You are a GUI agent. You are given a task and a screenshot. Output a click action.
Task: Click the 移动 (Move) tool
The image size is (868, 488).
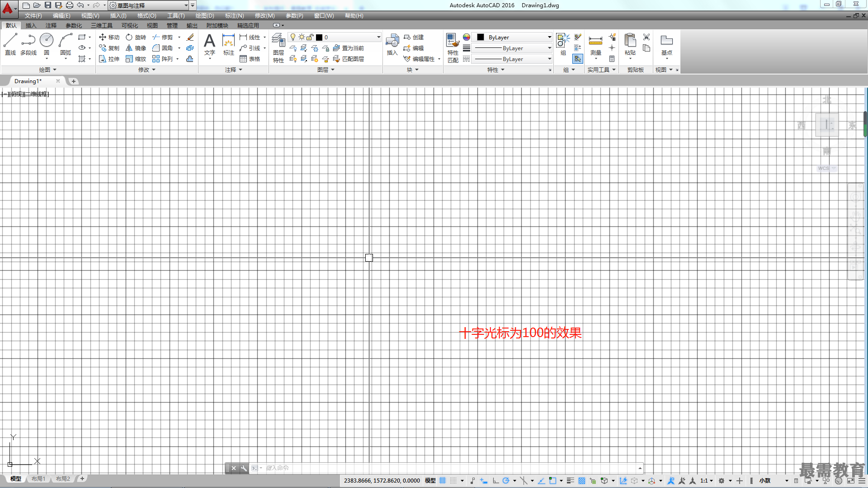[109, 37]
